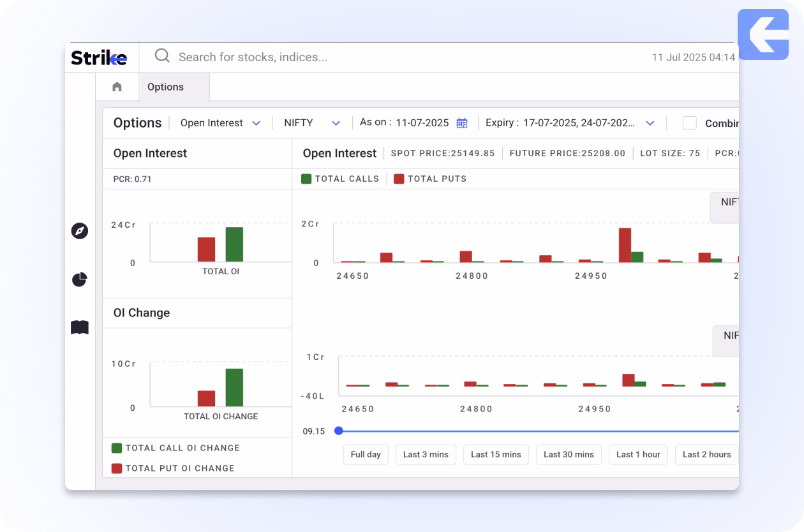Expand the NIFTY symbol dropdown
This screenshot has height=532, width=804.
tap(312, 123)
